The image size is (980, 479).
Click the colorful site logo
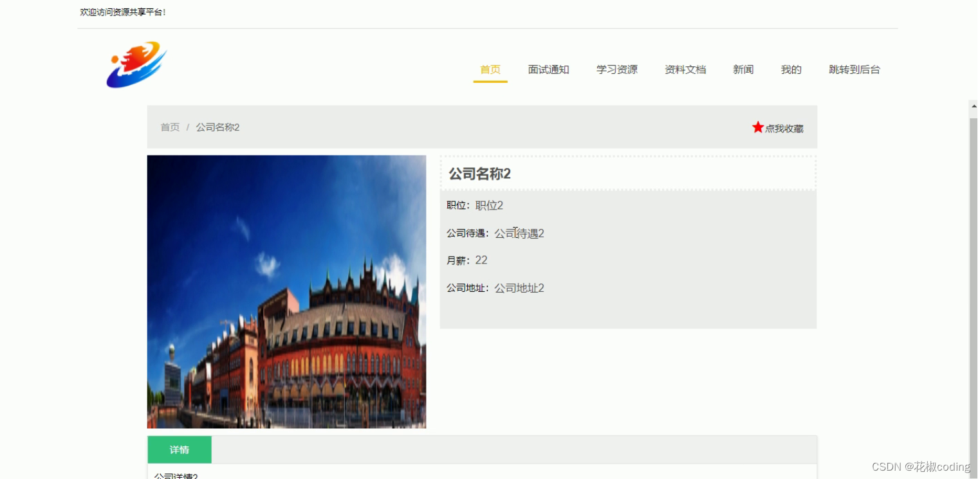tap(136, 64)
